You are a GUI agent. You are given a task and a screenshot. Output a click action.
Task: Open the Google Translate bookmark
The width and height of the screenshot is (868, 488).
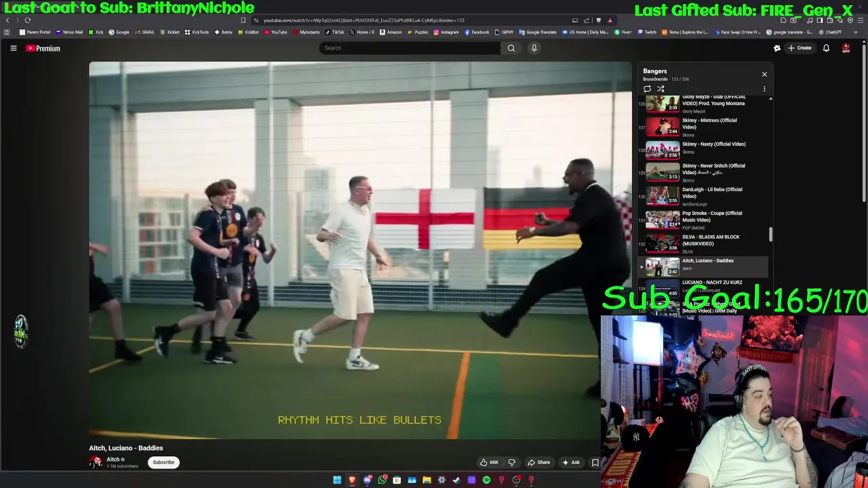(x=538, y=32)
